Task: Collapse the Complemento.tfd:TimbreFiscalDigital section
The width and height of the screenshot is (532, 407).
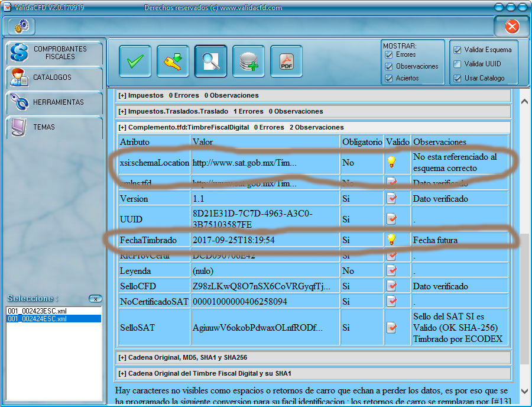Action: (313, 127)
